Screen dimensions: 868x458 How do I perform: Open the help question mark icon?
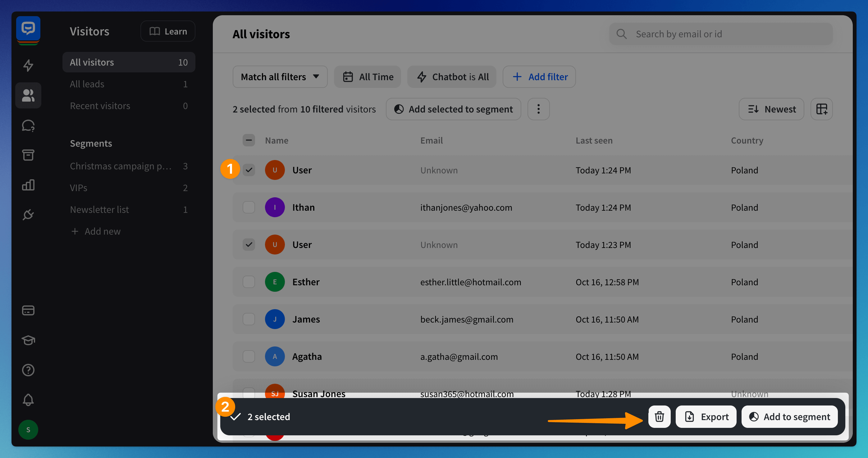(28, 370)
